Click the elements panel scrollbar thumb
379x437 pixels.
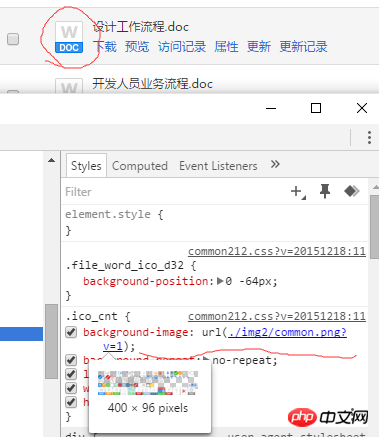tap(52, 341)
